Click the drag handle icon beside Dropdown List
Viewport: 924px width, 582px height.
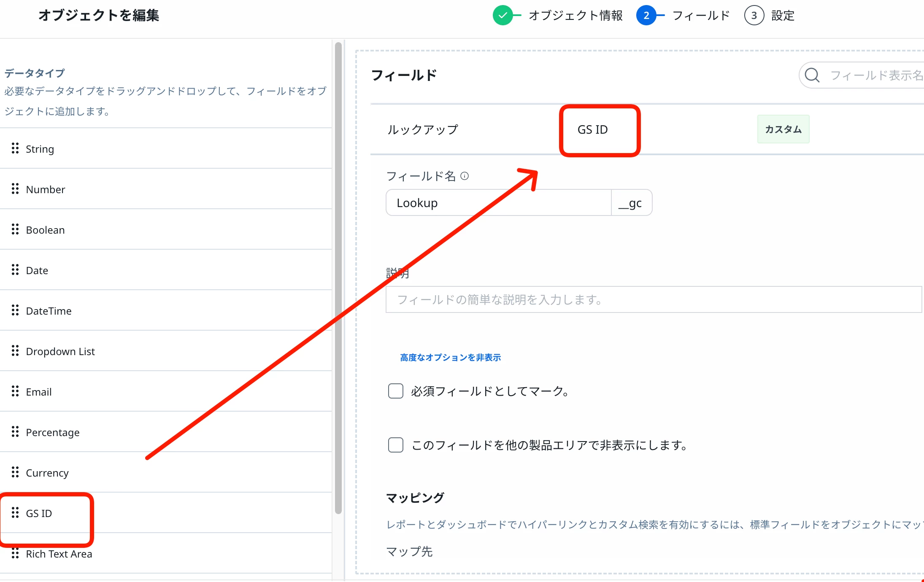click(x=15, y=351)
